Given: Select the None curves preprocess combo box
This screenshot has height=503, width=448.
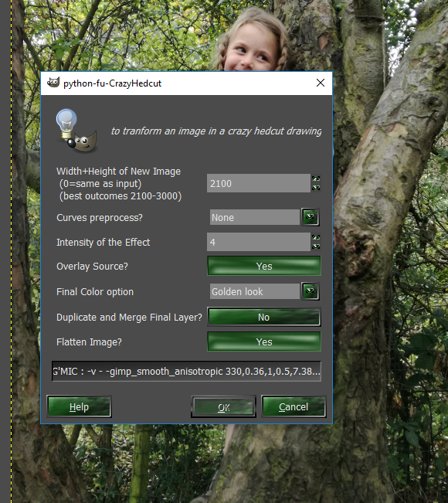Looking at the screenshot, I should tap(255, 217).
